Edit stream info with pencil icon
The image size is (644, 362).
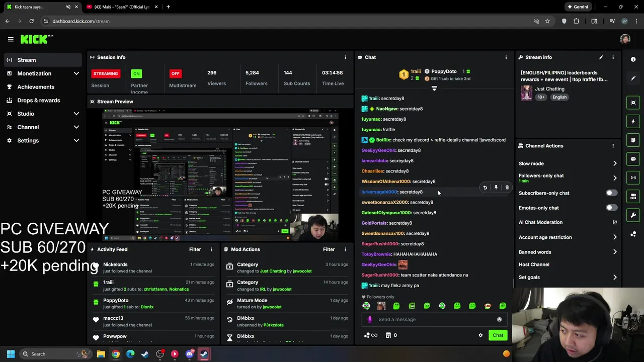[601, 57]
